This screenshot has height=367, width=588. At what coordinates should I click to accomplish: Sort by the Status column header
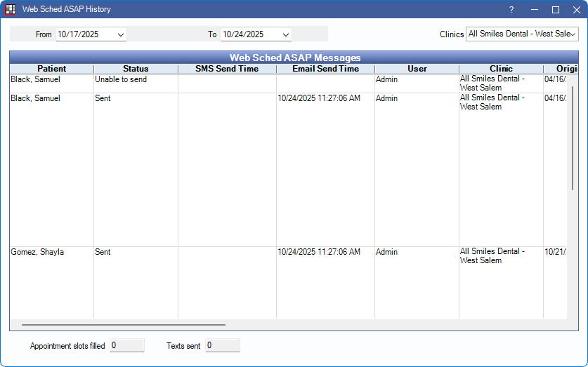pos(136,69)
